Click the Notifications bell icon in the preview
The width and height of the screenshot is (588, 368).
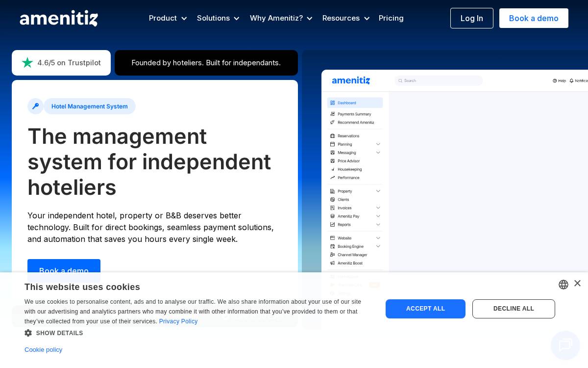571,80
